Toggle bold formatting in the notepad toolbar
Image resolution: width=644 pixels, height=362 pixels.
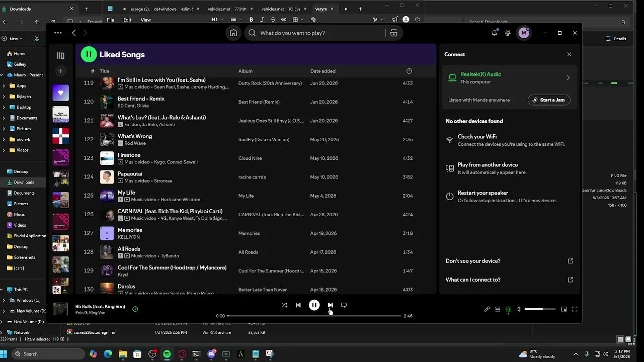pyautogui.click(x=251, y=20)
